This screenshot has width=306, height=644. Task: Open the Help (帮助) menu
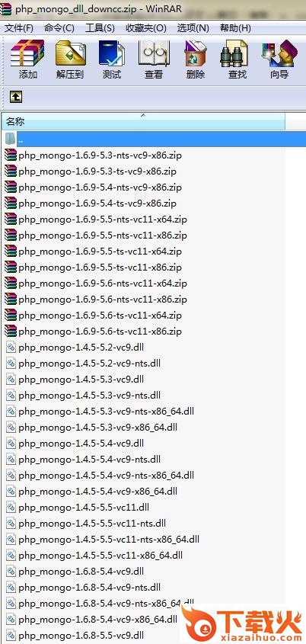235,28
